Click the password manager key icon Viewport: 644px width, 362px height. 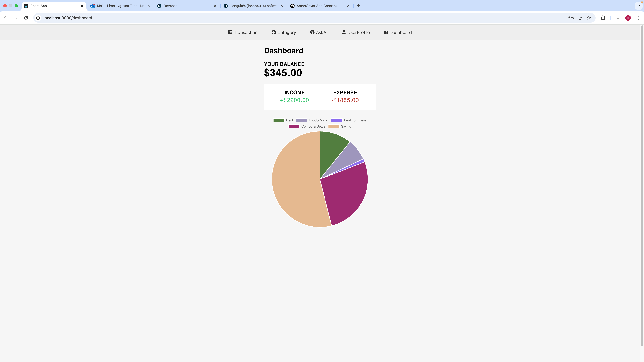point(571,18)
